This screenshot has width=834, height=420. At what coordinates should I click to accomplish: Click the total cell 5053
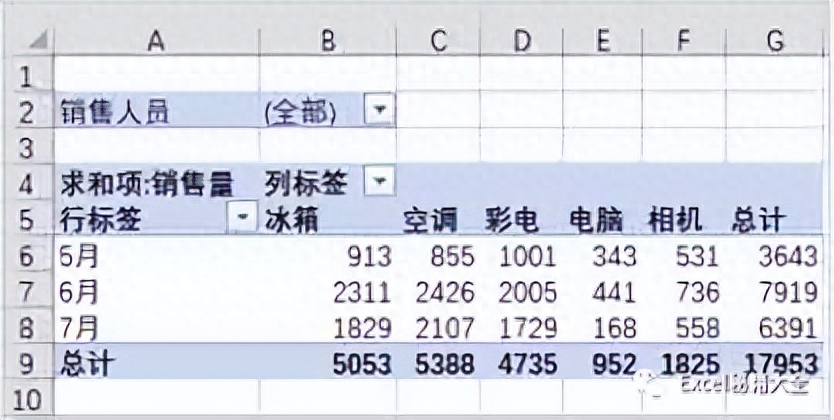coord(328,364)
